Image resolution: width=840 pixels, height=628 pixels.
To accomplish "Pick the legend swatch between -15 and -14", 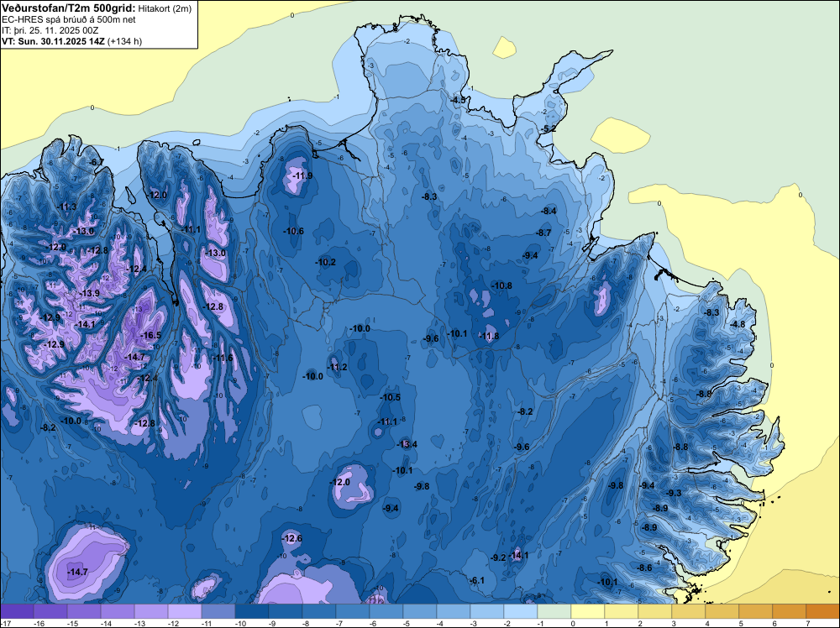I will point(83,611).
